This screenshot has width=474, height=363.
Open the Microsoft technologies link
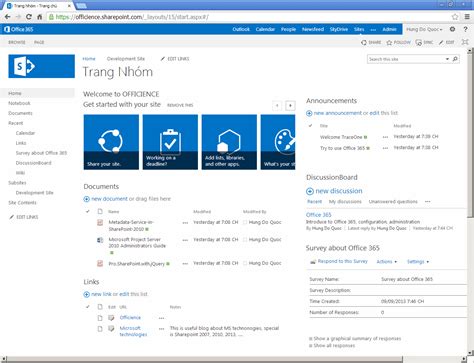(133, 331)
